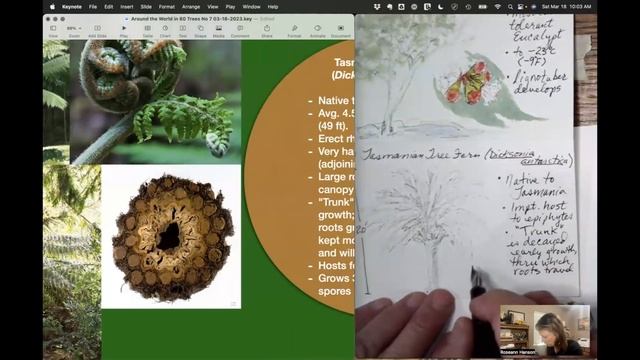Click the Keynote document title
Image resolution: width=640 pixels, height=360 pixels.
[191, 19]
